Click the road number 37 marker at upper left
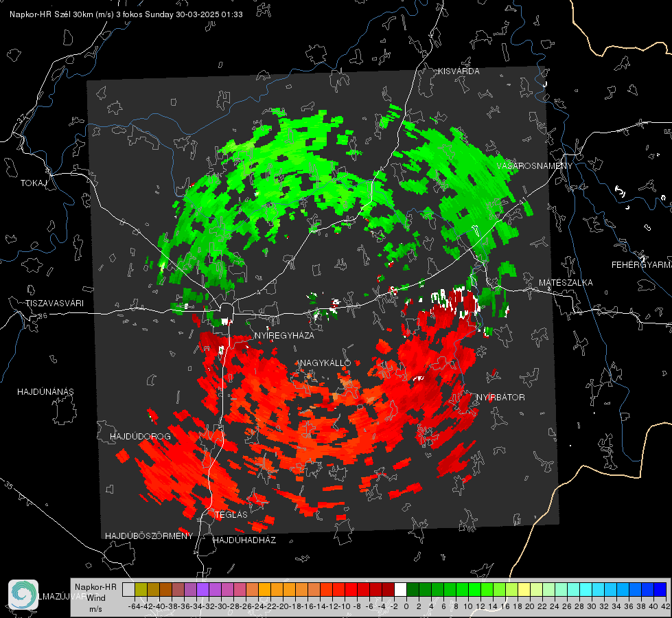Viewport: 672px width, 618px height. (22, 117)
